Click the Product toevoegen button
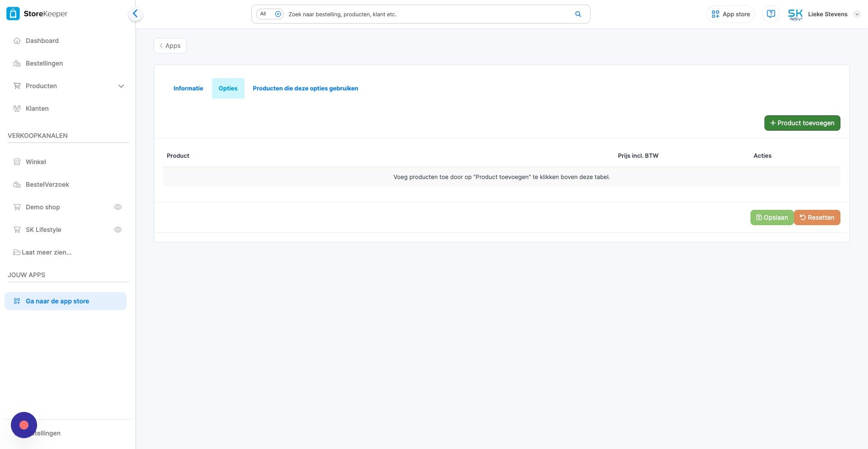 coord(802,123)
